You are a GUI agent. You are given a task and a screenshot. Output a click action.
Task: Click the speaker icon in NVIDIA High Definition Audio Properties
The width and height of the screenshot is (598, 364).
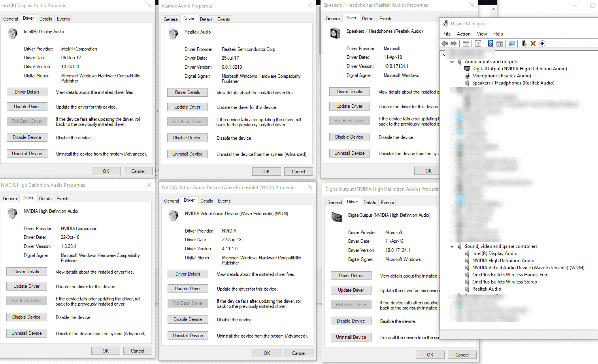click(x=12, y=213)
